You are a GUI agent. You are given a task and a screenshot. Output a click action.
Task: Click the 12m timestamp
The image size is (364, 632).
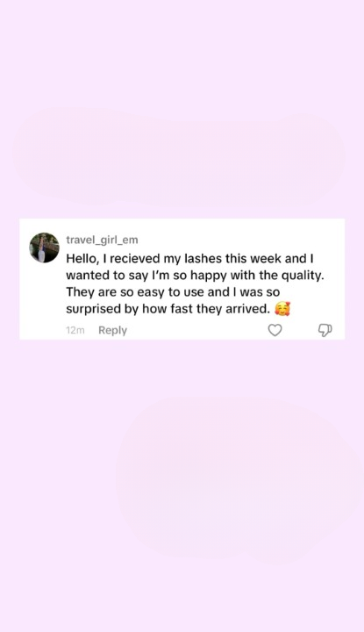point(75,331)
